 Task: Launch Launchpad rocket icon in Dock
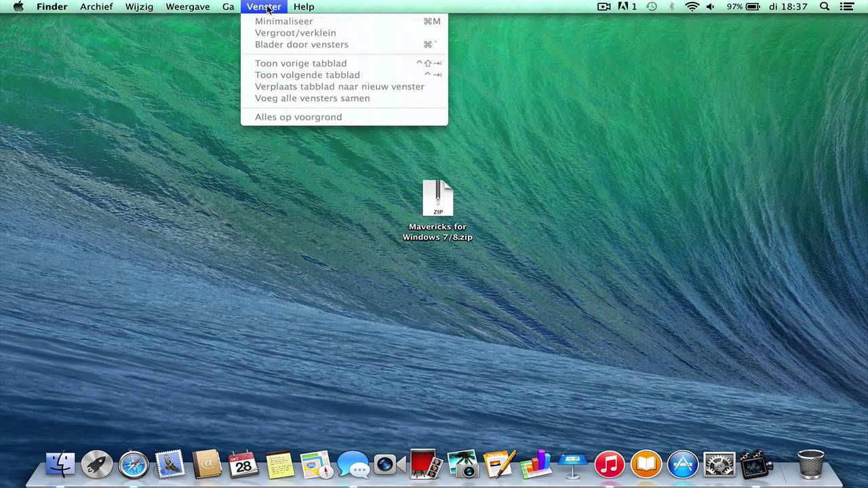pos(97,464)
